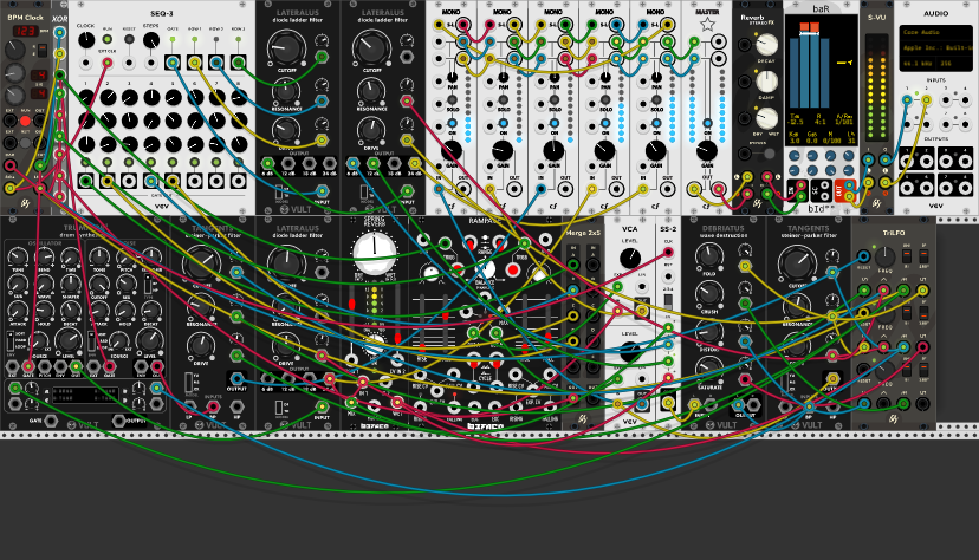Click the SEQ-3 STEPS knob
979x560 pixels.
151,40
